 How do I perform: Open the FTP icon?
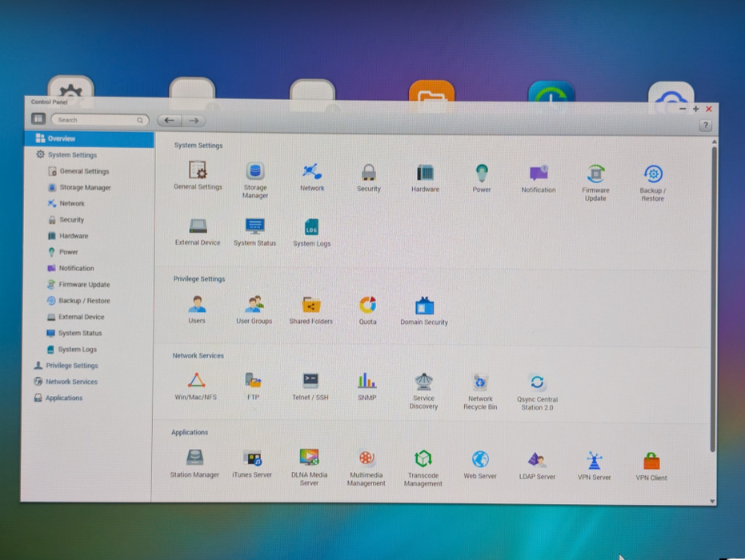click(x=253, y=381)
